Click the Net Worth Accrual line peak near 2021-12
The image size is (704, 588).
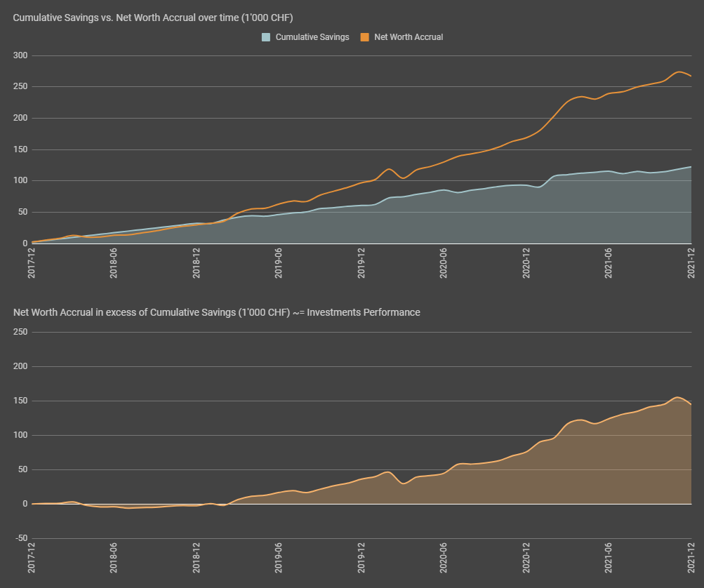(x=678, y=72)
